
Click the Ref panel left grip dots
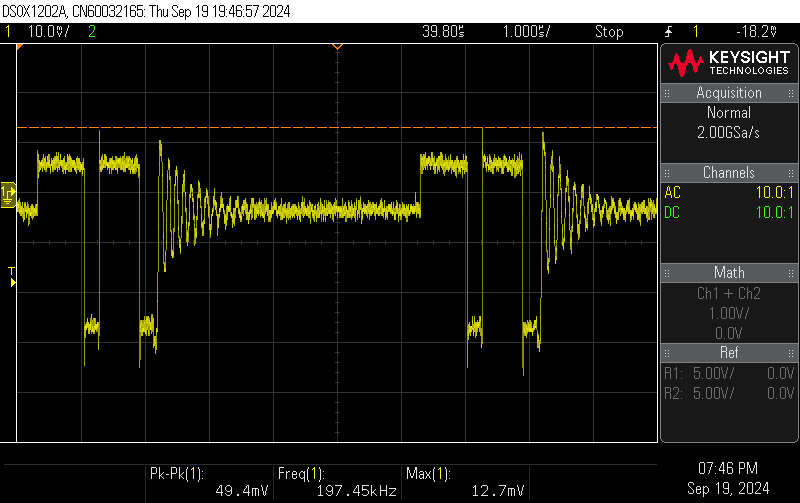(667, 353)
